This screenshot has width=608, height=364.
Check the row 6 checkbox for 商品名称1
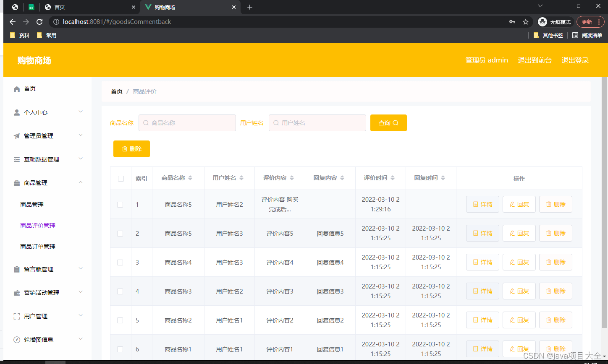coord(120,349)
